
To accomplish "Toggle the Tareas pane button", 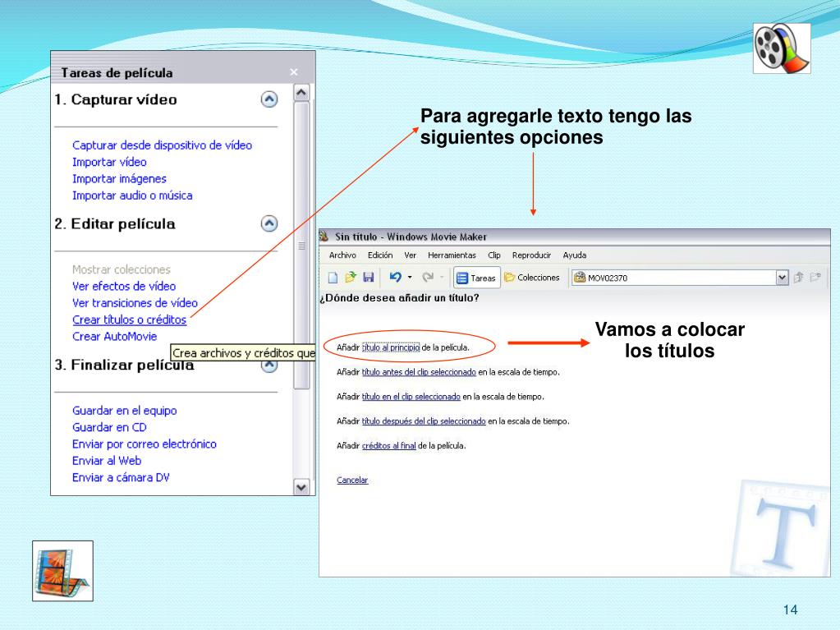I will (x=476, y=278).
